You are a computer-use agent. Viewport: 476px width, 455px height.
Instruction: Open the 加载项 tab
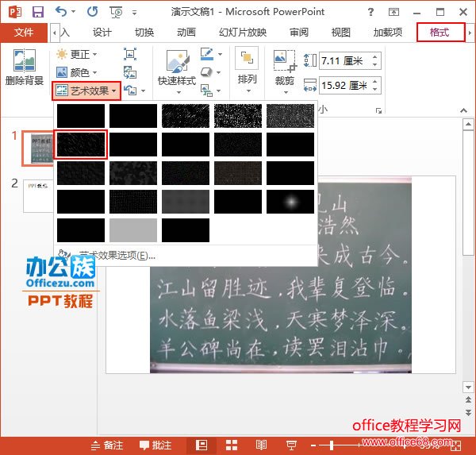coord(388,33)
